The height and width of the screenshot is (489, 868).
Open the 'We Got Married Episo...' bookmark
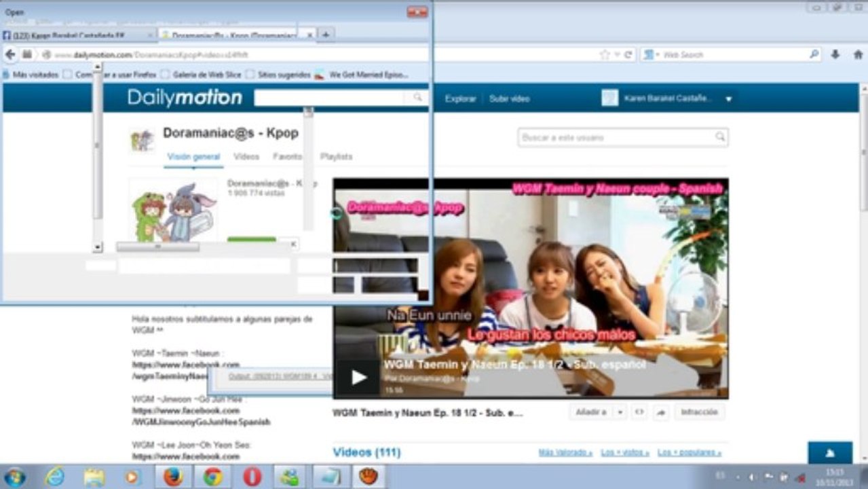363,75
